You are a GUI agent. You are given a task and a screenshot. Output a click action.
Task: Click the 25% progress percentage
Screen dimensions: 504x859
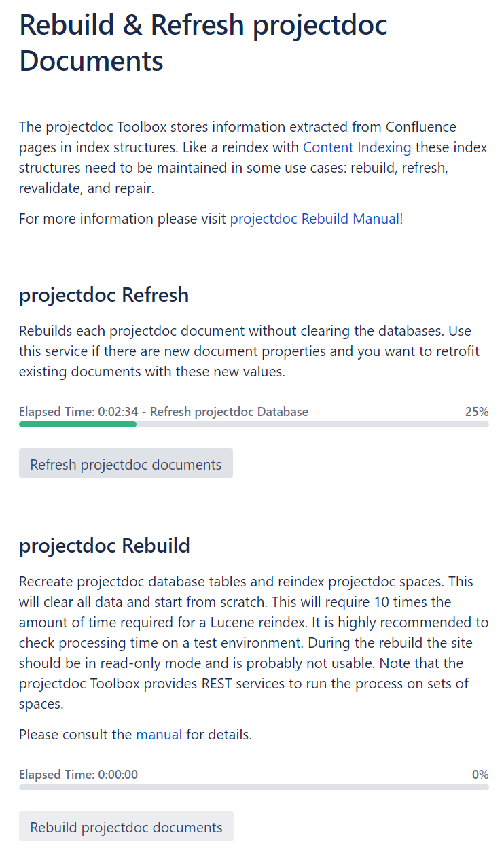point(476,412)
